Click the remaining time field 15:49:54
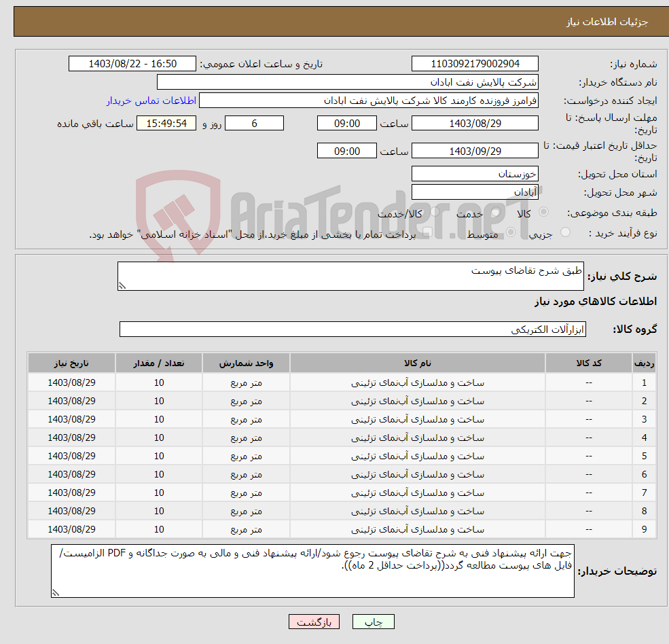This screenshot has width=669, height=644. 166,124
